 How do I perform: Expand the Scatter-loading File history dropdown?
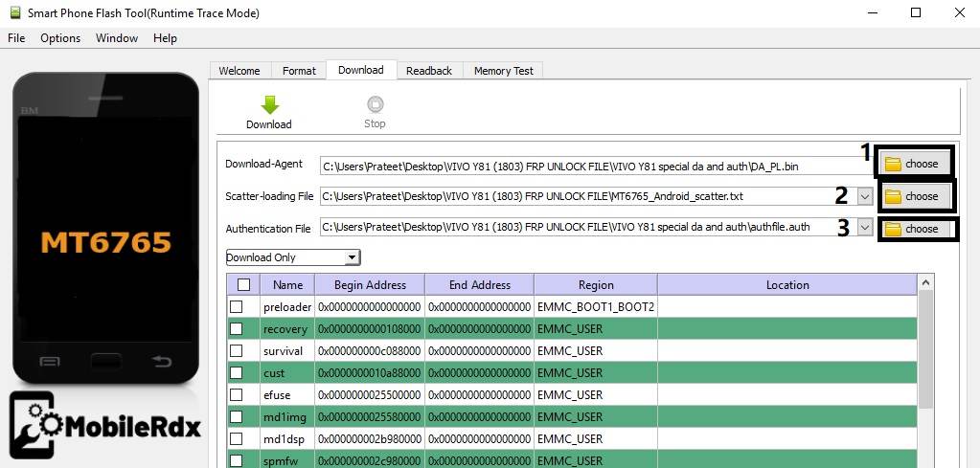pyautogui.click(x=865, y=196)
